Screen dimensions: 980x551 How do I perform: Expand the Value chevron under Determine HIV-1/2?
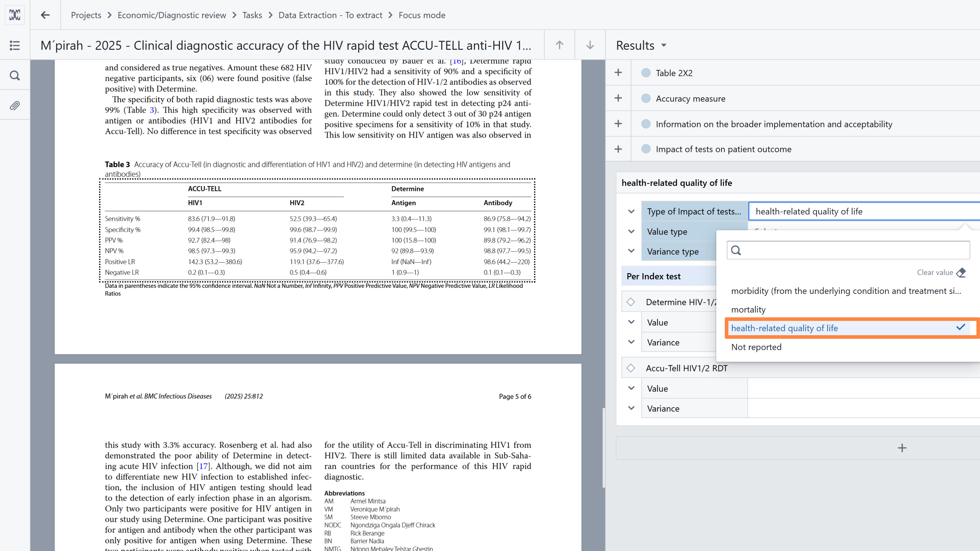(x=631, y=322)
